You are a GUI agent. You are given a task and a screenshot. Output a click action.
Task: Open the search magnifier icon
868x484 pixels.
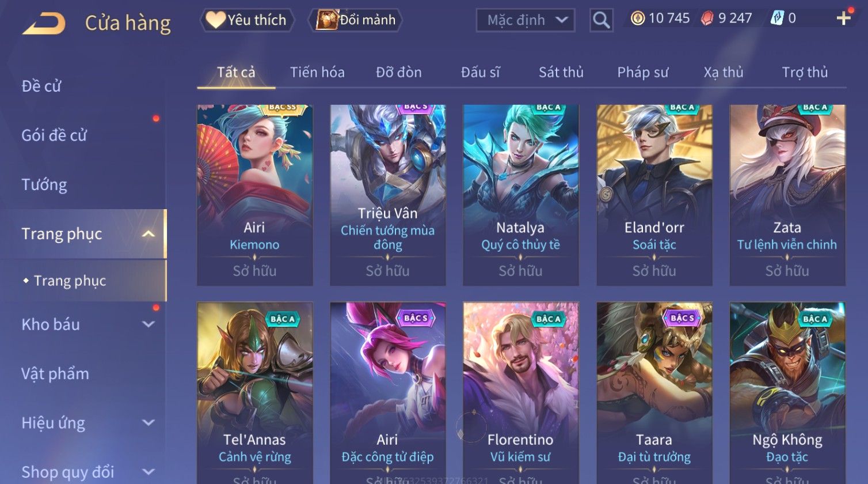[x=601, y=20]
